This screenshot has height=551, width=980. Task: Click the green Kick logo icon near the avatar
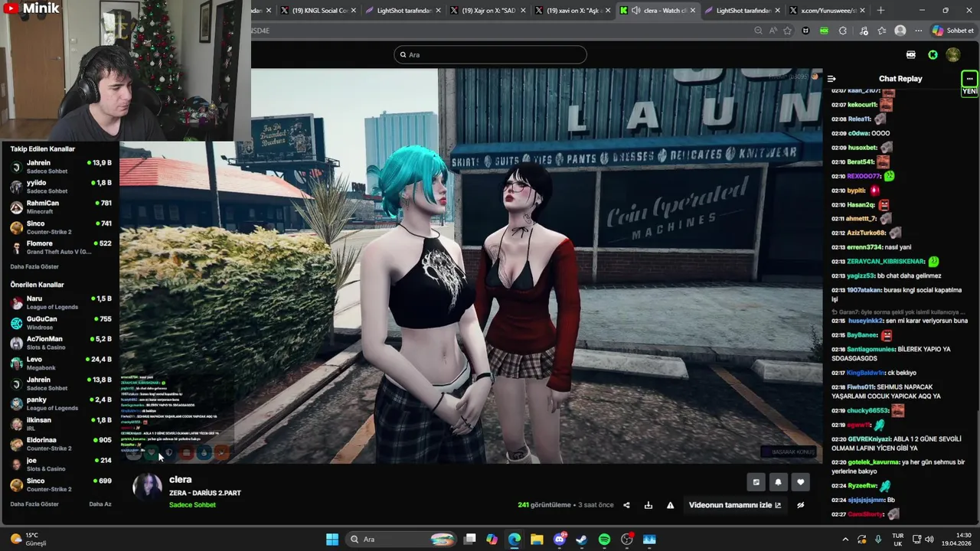pos(933,54)
